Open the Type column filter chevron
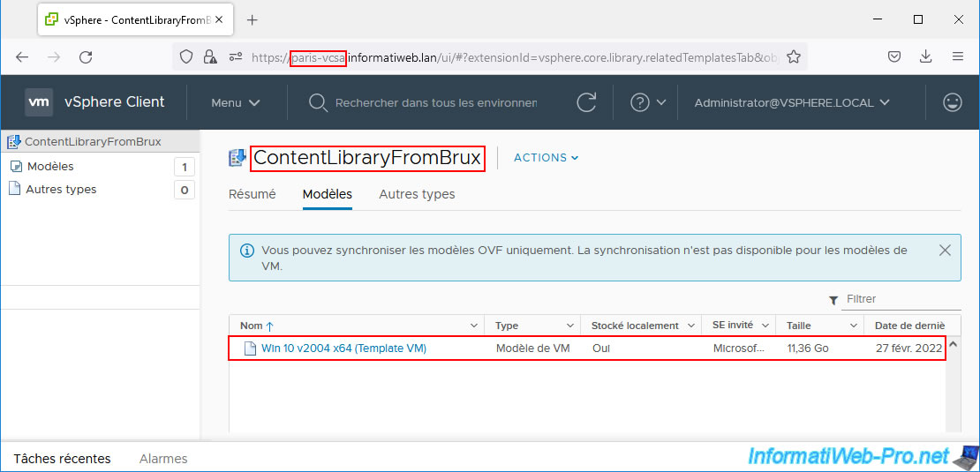 click(570, 326)
